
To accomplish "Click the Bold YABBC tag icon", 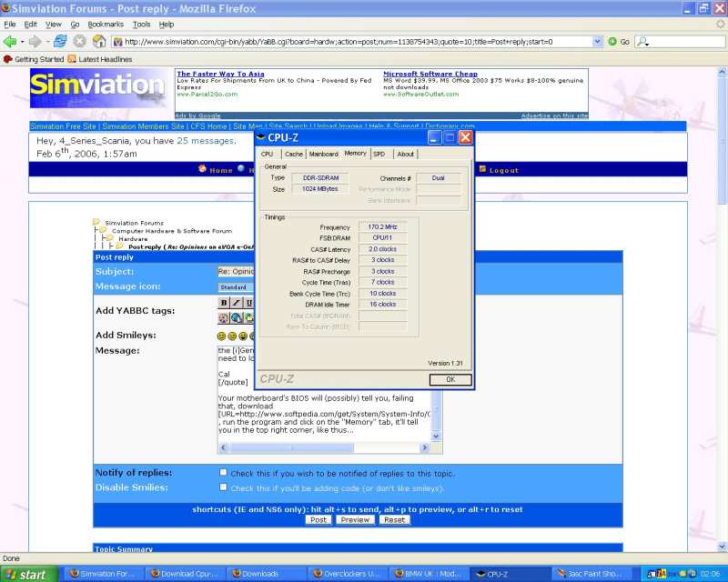I will 224,303.
